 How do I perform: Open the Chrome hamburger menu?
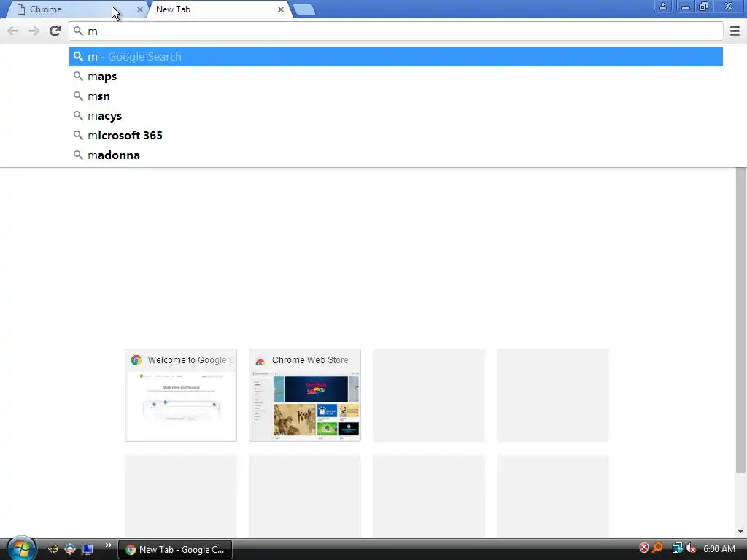tap(735, 31)
